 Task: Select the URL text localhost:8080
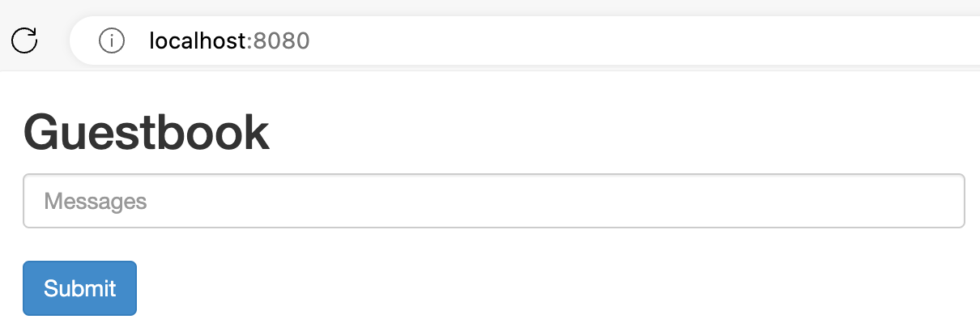pos(229,40)
